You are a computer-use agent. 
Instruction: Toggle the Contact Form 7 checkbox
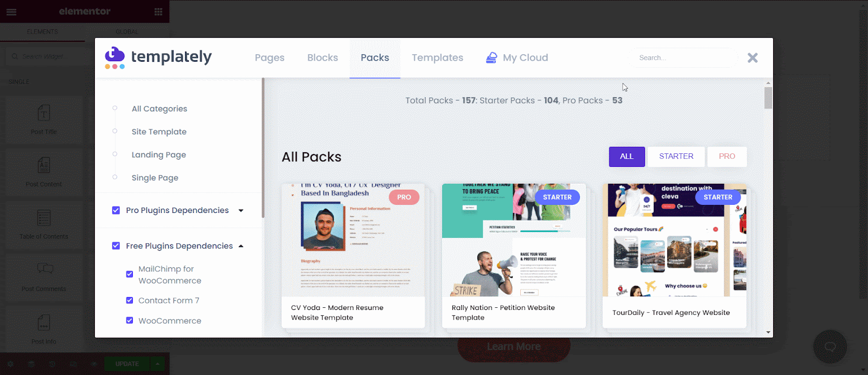click(x=130, y=300)
